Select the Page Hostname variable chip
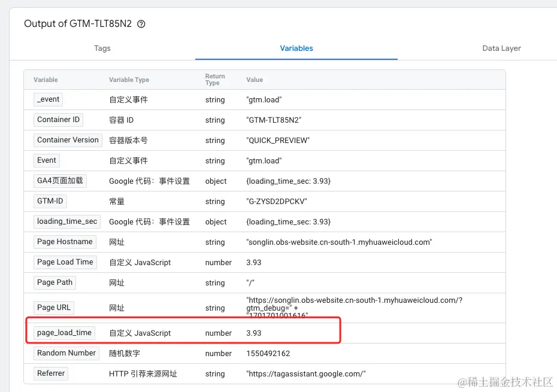Screen dimensions: 557x392 click(65, 242)
